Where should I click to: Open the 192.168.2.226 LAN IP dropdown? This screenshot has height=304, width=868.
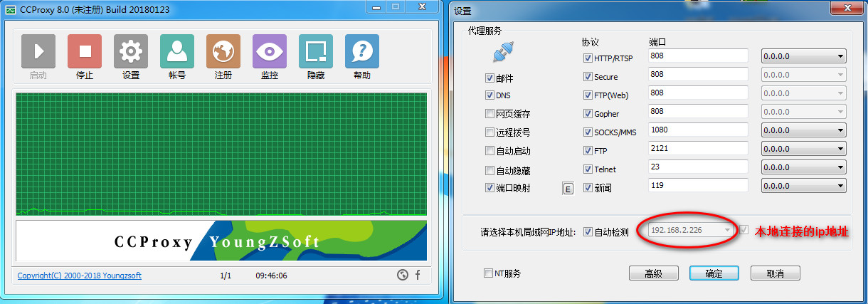[690, 230]
